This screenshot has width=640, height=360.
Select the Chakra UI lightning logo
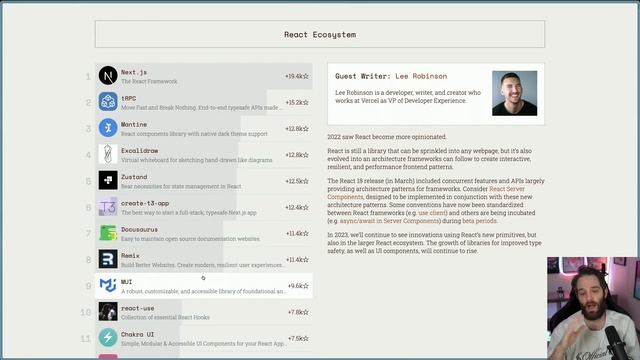coord(108,338)
